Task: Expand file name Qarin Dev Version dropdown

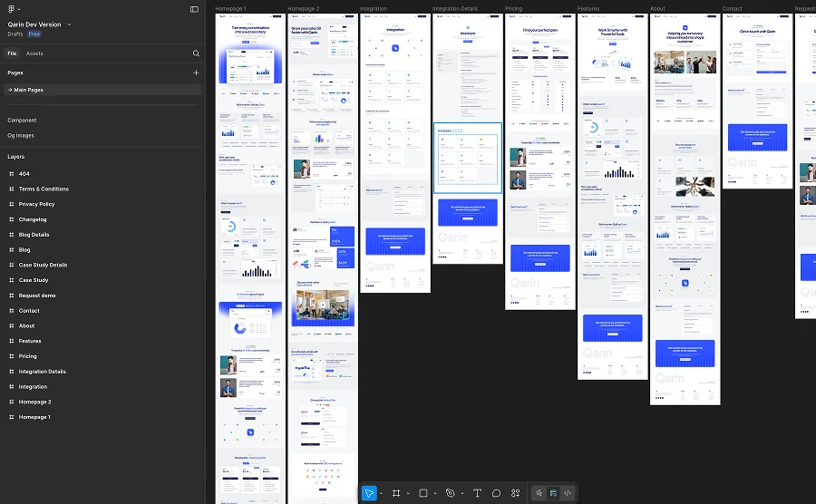Action: tap(69, 24)
